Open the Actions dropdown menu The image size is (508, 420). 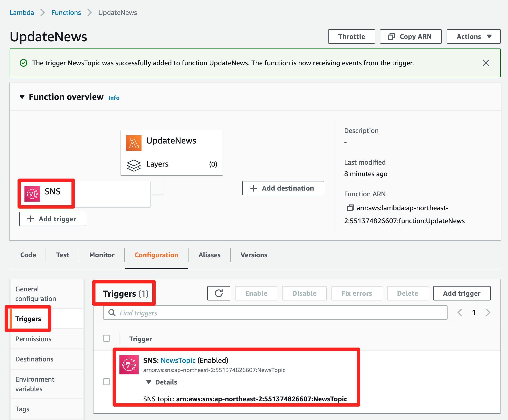pyautogui.click(x=473, y=36)
